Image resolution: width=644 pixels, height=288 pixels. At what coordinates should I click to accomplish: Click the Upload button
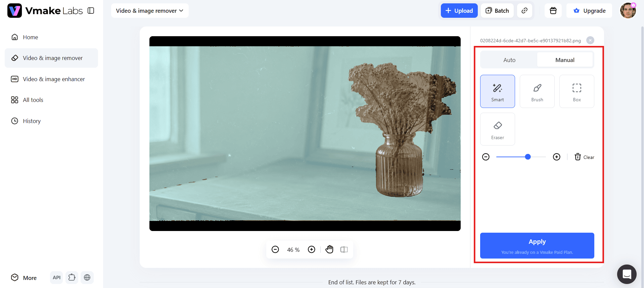click(459, 11)
